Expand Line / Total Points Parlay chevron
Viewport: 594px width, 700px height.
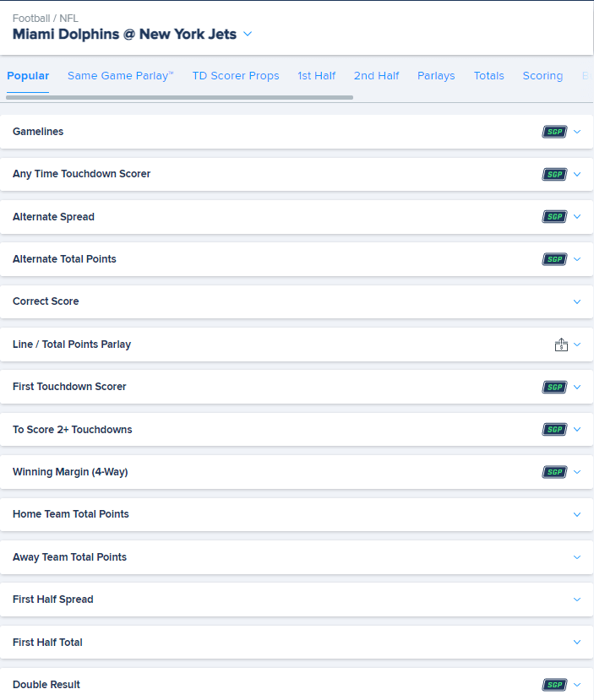[x=577, y=345]
